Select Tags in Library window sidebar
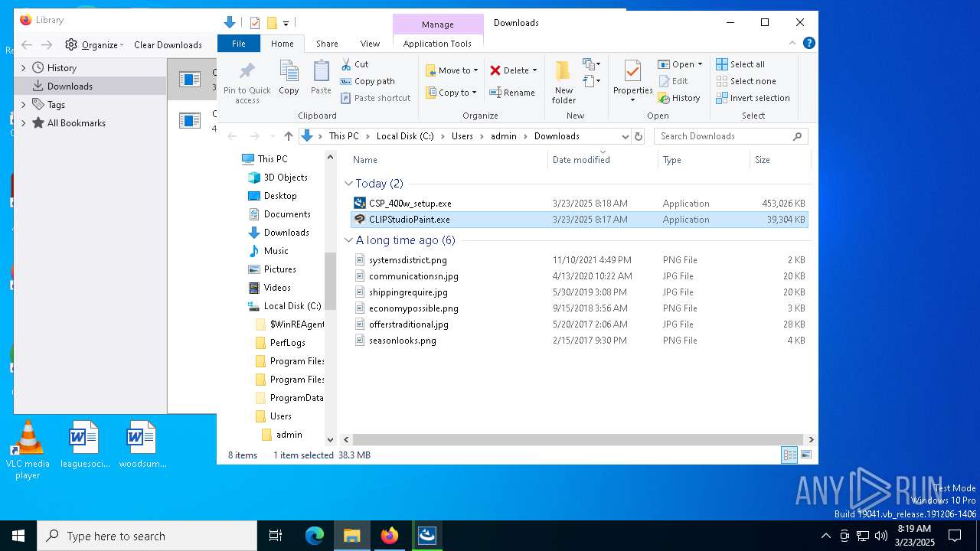 (56, 105)
